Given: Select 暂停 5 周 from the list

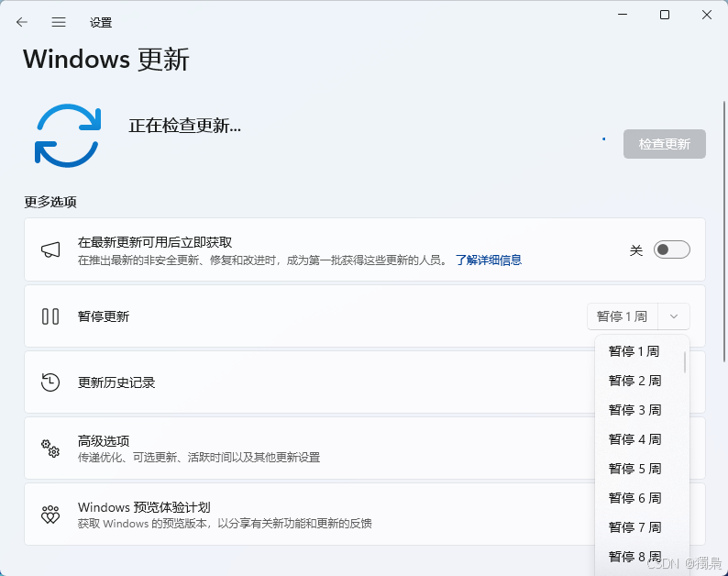Looking at the screenshot, I should (x=634, y=469).
